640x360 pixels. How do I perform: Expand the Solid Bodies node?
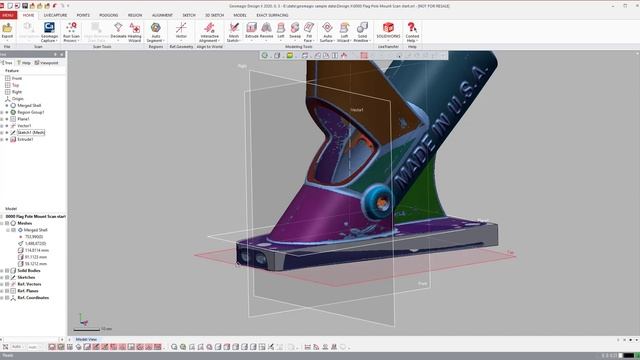click(x=2, y=271)
